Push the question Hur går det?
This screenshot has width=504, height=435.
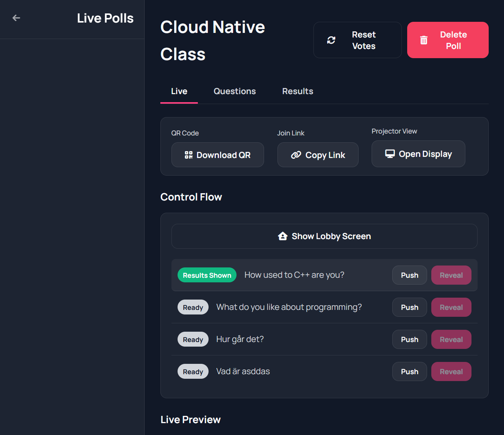pyautogui.click(x=409, y=339)
